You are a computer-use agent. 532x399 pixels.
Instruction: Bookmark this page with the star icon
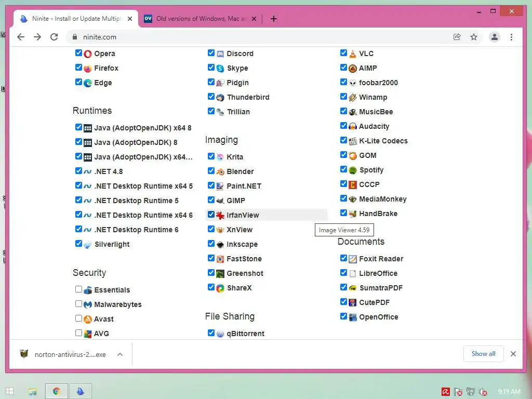474,37
